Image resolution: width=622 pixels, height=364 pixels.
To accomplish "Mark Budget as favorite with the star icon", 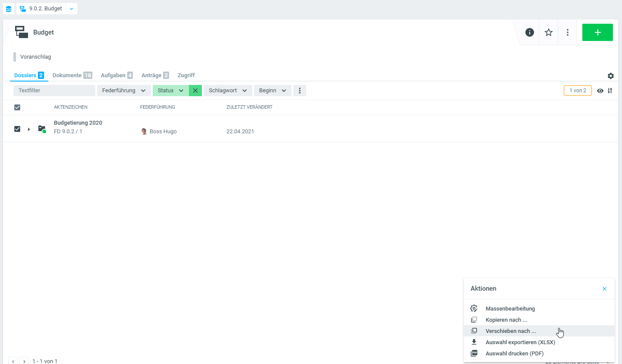I will click(x=549, y=32).
